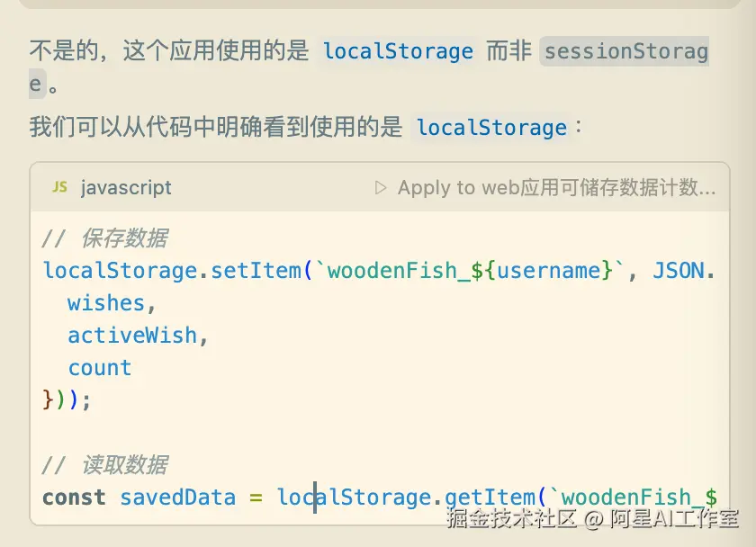The image size is (756, 547).
Task: Place cursor on the 保存数据 comment
Action: tap(123, 238)
